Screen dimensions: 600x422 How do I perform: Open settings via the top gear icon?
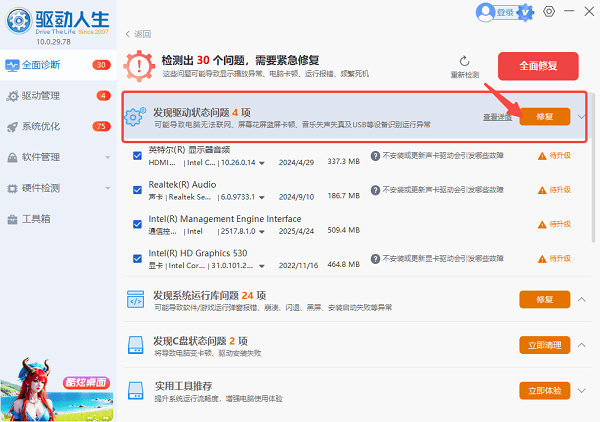[549, 12]
